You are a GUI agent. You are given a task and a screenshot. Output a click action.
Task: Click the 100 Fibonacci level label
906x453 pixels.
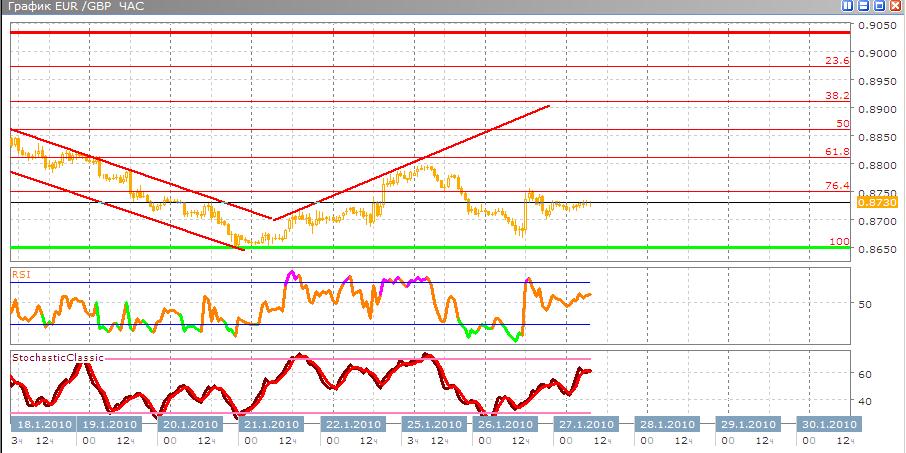(x=840, y=241)
